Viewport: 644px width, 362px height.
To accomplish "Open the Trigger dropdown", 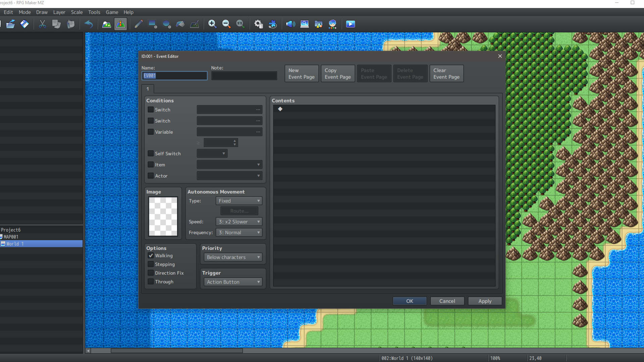I will pyautogui.click(x=233, y=282).
